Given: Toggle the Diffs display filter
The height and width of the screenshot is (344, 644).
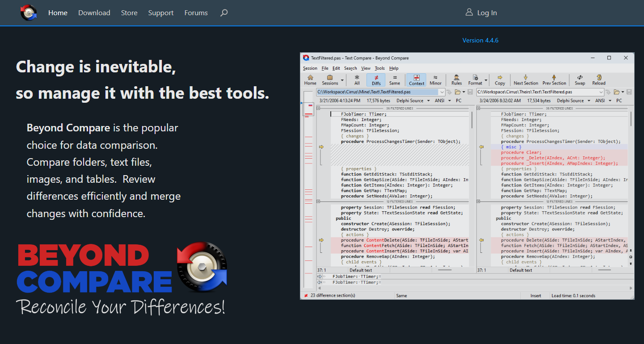Looking at the screenshot, I should [376, 80].
